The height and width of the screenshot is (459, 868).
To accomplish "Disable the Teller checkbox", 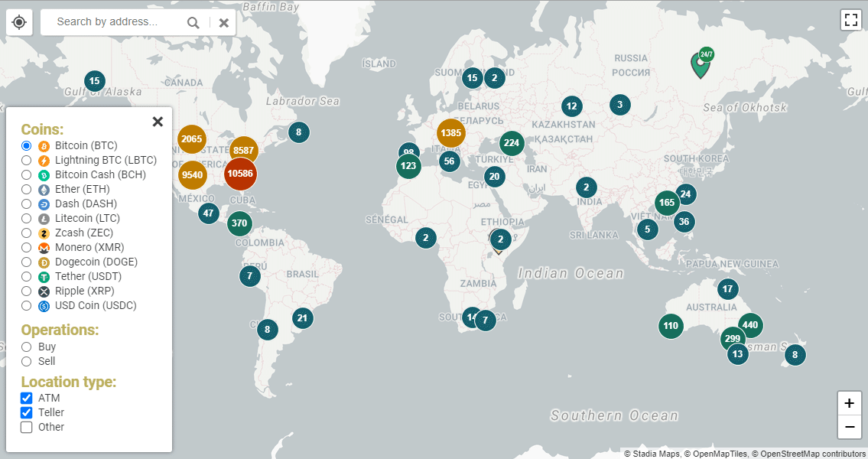I will [x=25, y=412].
